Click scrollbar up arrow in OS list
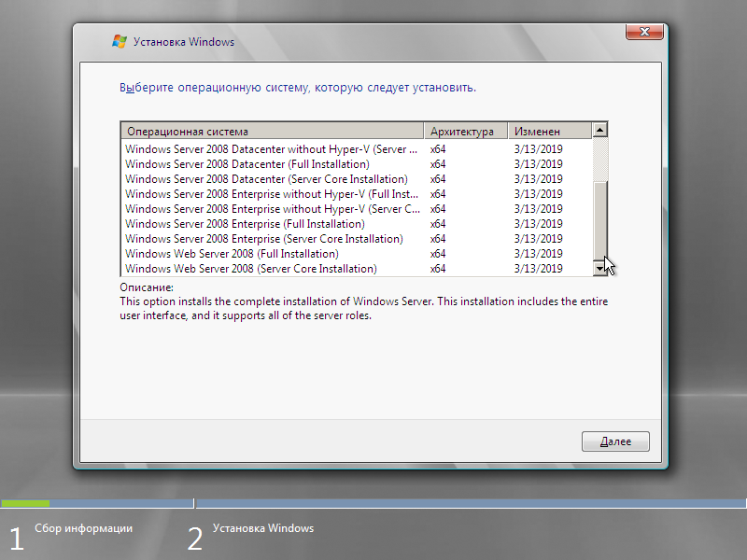This screenshot has height=560, width=747. (x=599, y=130)
